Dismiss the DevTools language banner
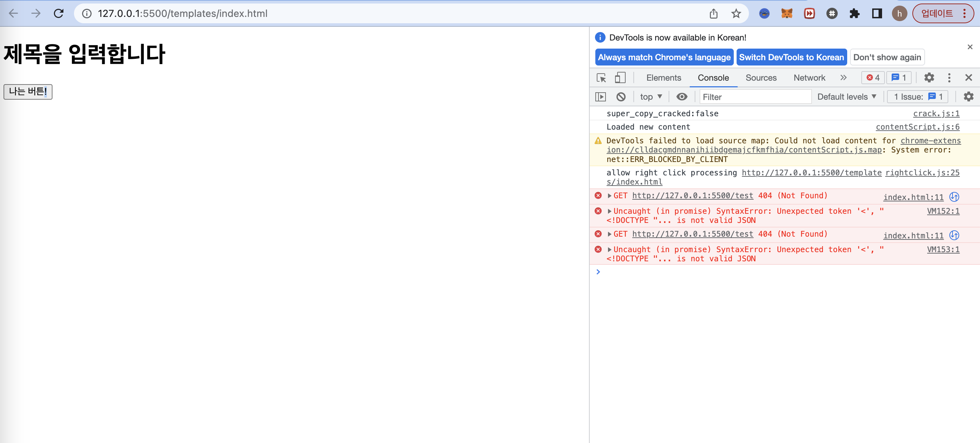 (x=970, y=47)
